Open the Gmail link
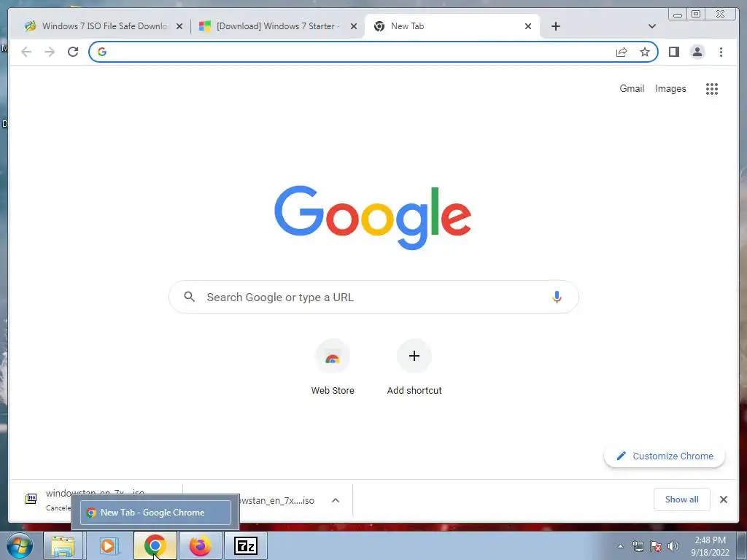747x560 pixels. [x=632, y=88]
